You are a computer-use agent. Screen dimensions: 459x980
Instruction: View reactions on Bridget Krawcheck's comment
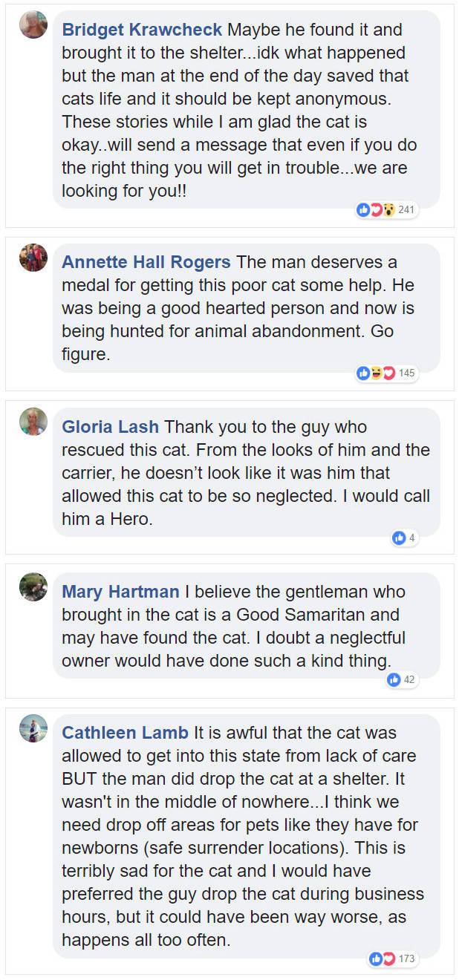(x=376, y=209)
